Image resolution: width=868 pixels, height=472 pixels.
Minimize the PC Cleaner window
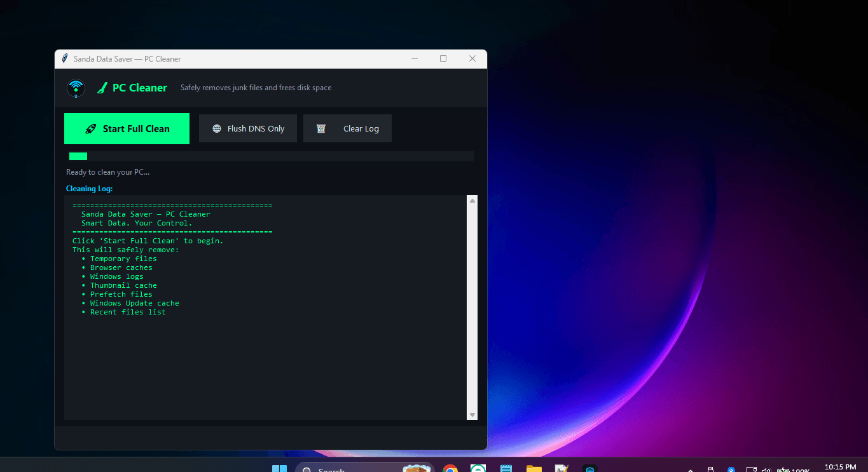(415, 58)
